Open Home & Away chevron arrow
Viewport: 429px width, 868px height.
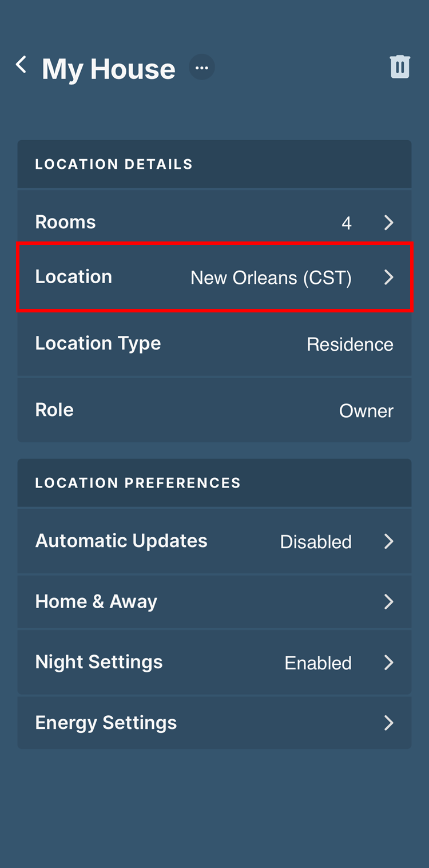[389, 602]
